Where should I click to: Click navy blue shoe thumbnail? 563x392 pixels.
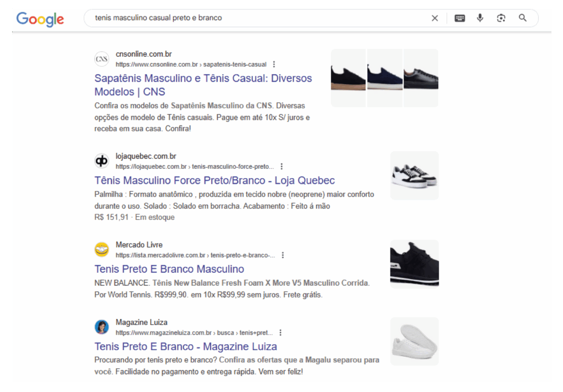(x=384, y=78)
